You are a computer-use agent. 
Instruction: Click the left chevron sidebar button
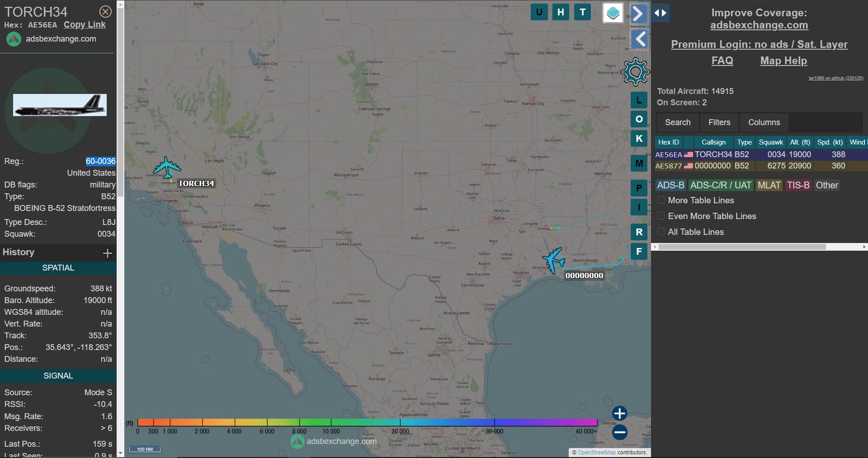coord(640,39)
